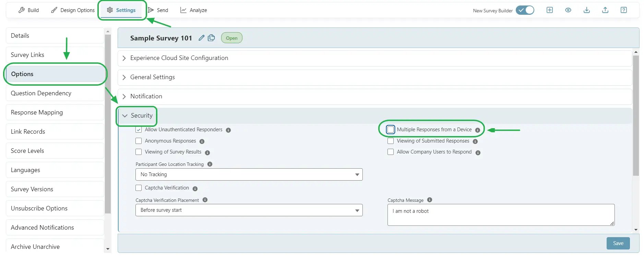The width and height of the screenshot is (644, 256).
Task: Show info for Participant Geo Location Tracking
Action: (x=210, y=164)
